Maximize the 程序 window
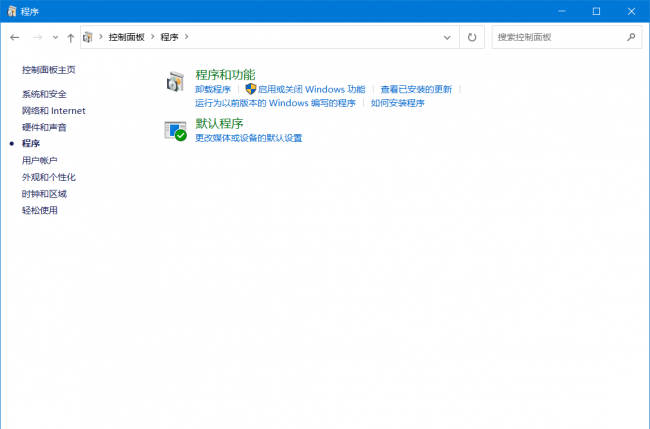The width and height of the screenshot is (650, 429). point(596,11)
